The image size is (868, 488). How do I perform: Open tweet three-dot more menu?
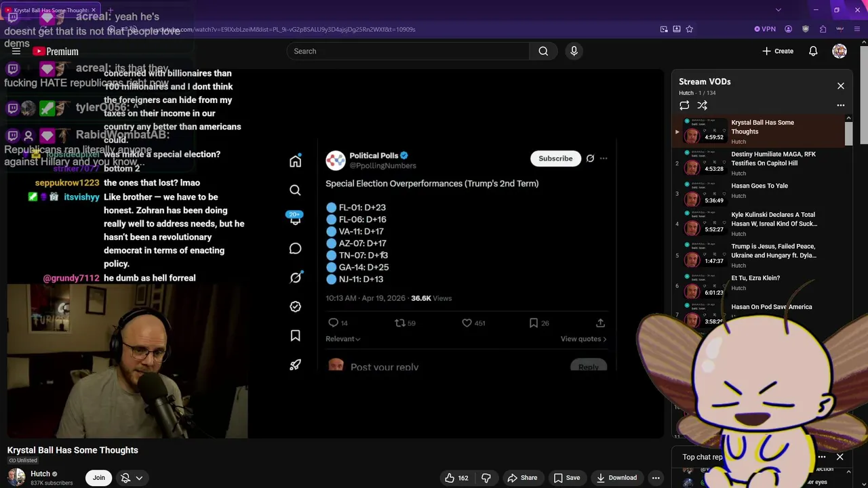604,159
